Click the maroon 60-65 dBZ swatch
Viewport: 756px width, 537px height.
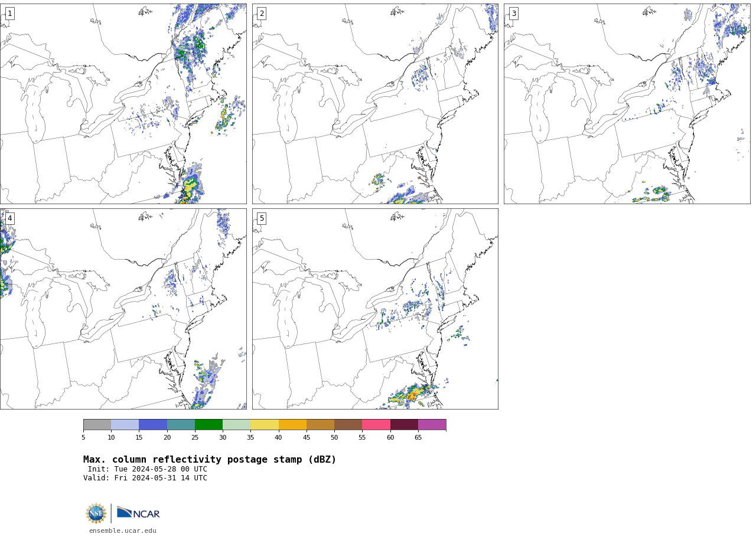tap(404, 425)
